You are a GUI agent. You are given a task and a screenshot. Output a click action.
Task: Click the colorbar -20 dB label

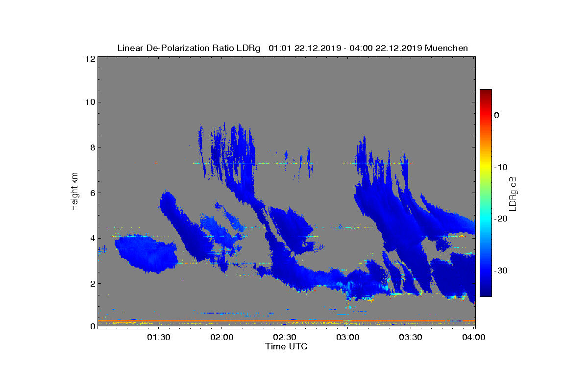click(x=500, y=219)
